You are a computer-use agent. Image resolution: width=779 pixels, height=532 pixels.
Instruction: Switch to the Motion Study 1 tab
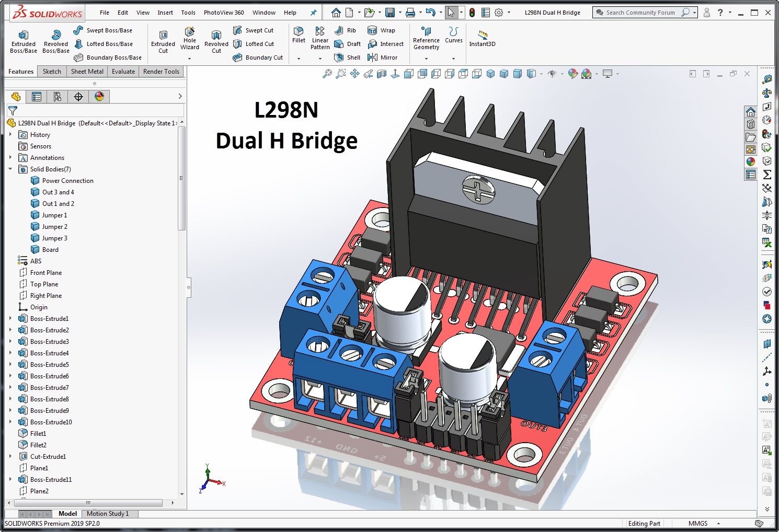point(108,514)
